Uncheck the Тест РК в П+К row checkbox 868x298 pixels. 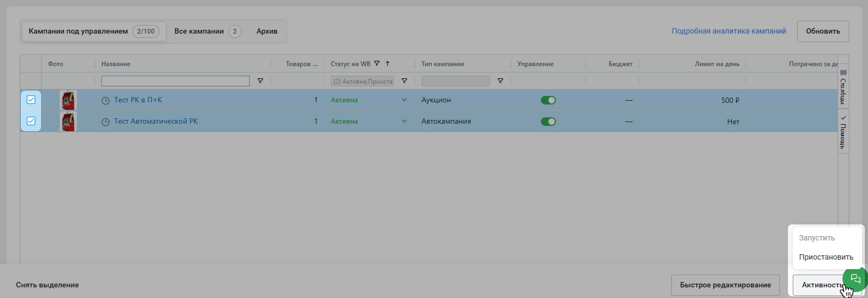pyautogui.click(x=31, y=100)
